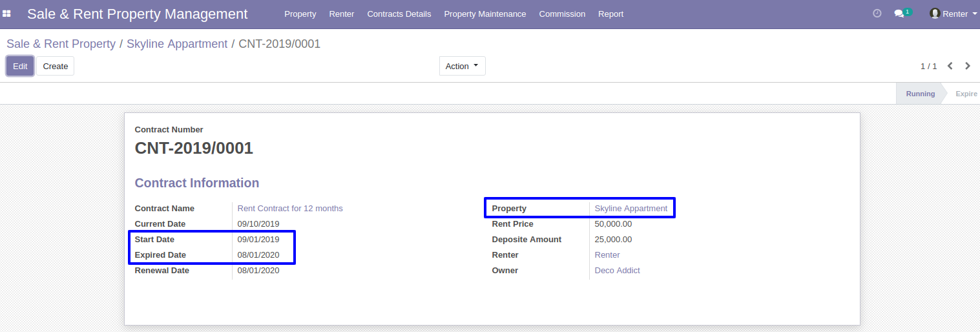Open the Commission menu
The height and width of the screenshot is (332, 980).
point(562,14)
